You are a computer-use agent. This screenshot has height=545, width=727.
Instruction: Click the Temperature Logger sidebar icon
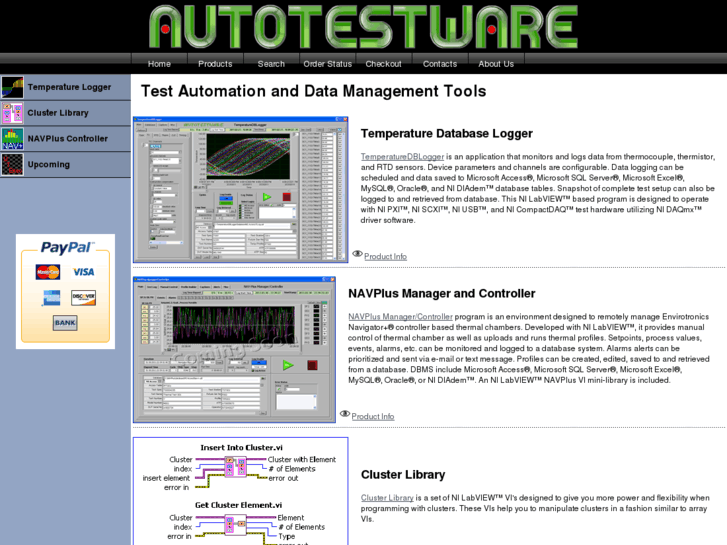(12, 87)
